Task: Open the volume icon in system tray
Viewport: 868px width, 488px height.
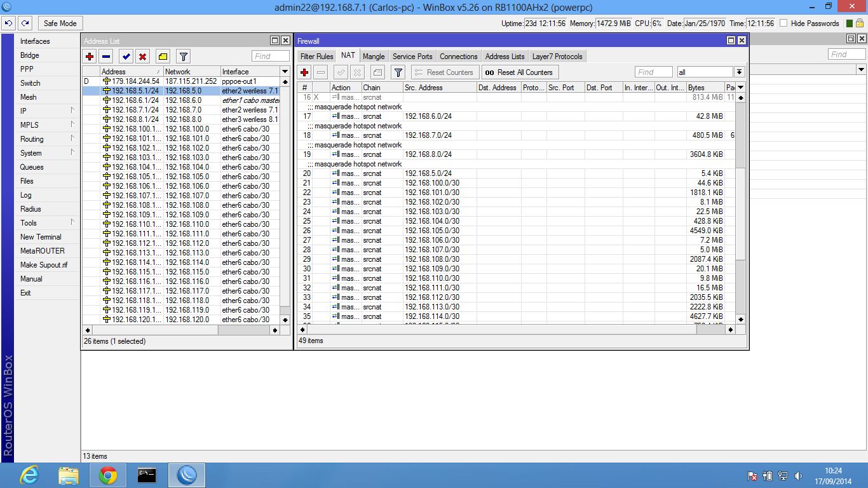Action: pos(797,476)
